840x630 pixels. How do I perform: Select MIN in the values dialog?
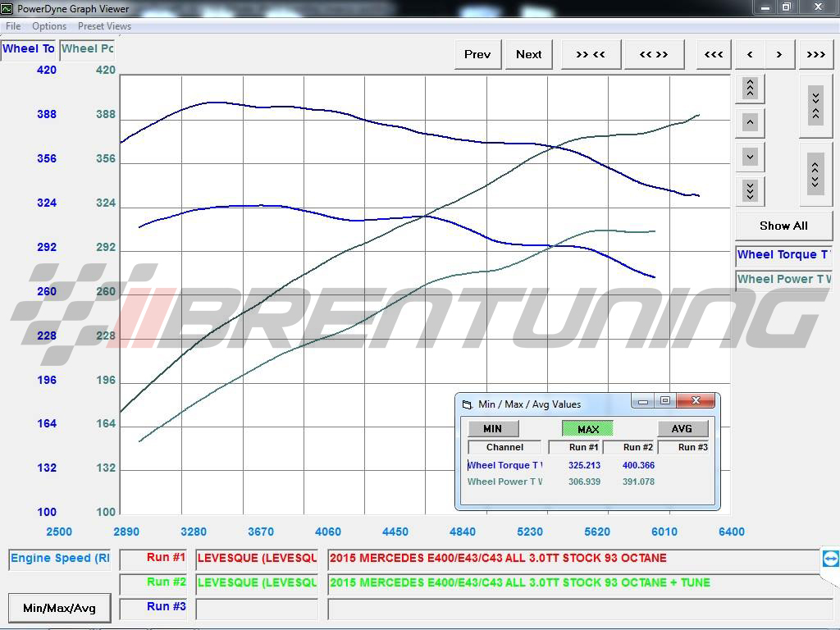pos(493,428)
